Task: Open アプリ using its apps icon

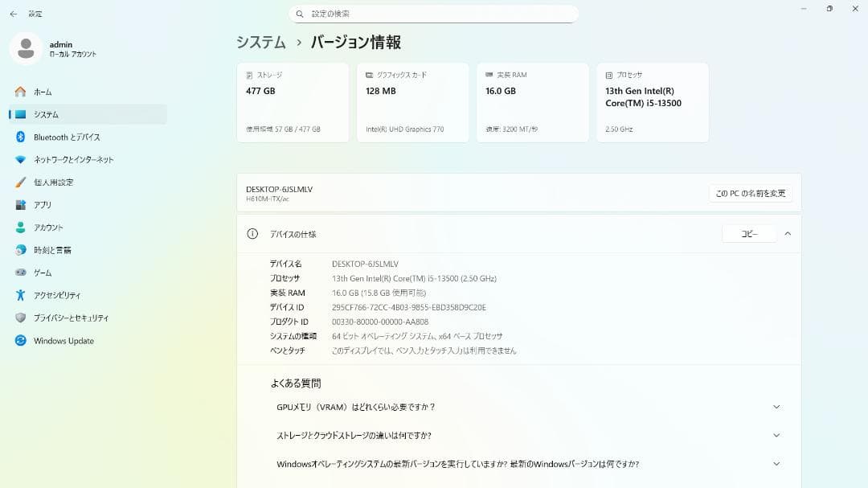Action: pos(16,204)
